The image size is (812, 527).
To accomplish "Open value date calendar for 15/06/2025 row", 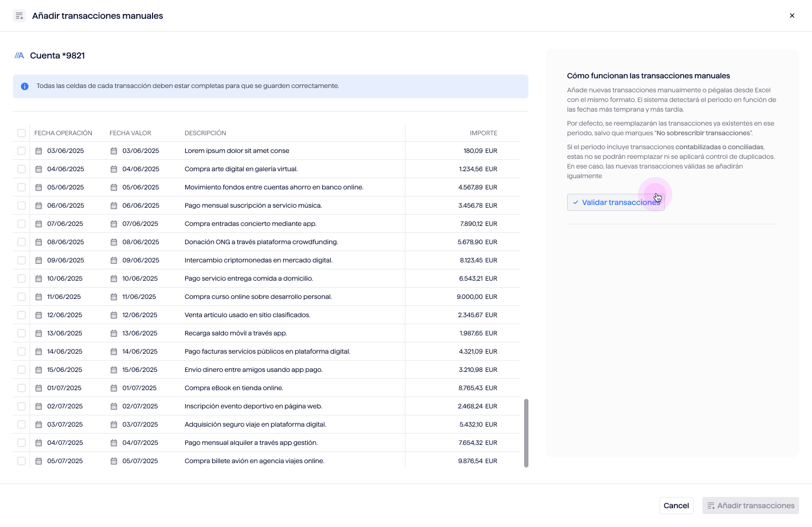I will click(x=114, y=370).
